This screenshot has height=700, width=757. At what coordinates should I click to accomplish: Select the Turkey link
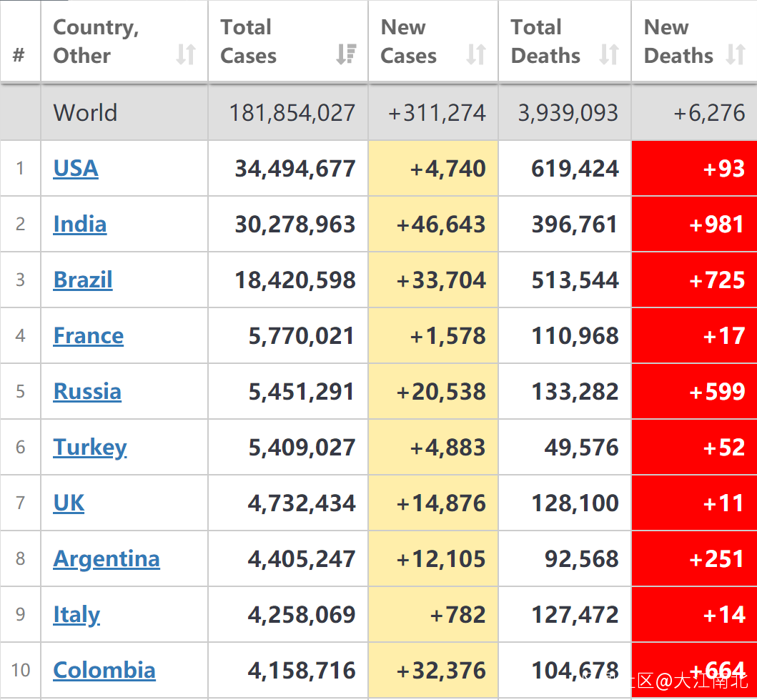[x=90, y=447]
